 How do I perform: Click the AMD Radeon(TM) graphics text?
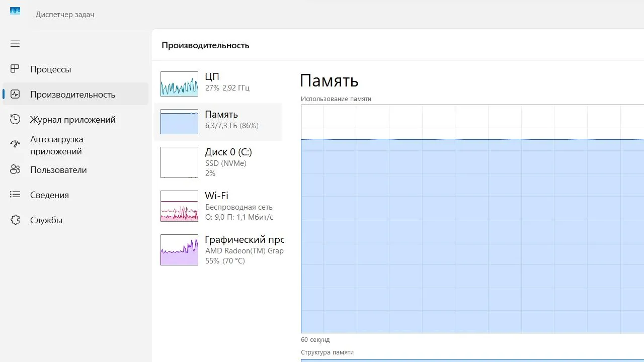[245, 251]
